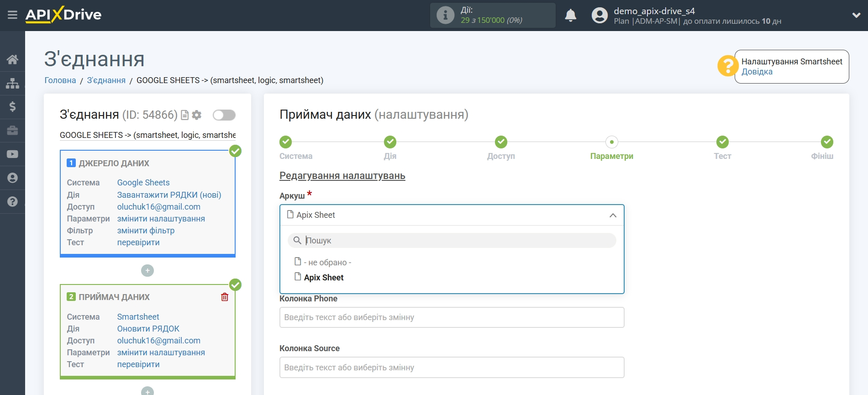
Task: Open the notifications bell
Action: (570, 16)
